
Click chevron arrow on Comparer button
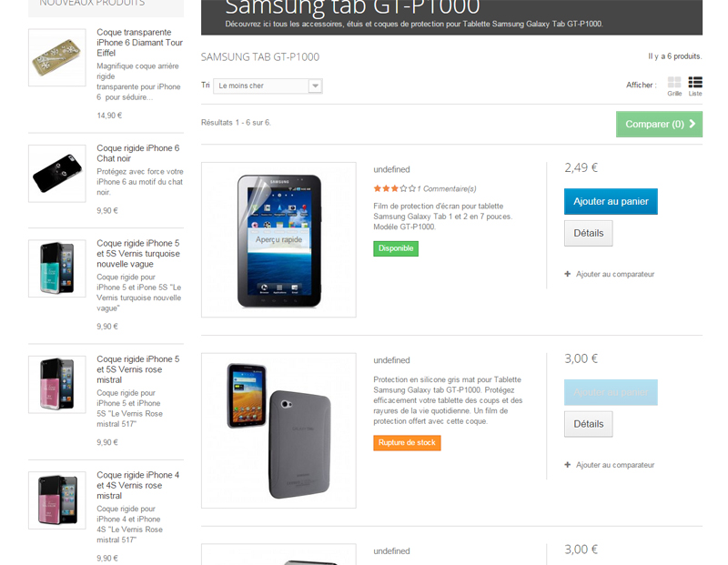(x=693, y=124)
